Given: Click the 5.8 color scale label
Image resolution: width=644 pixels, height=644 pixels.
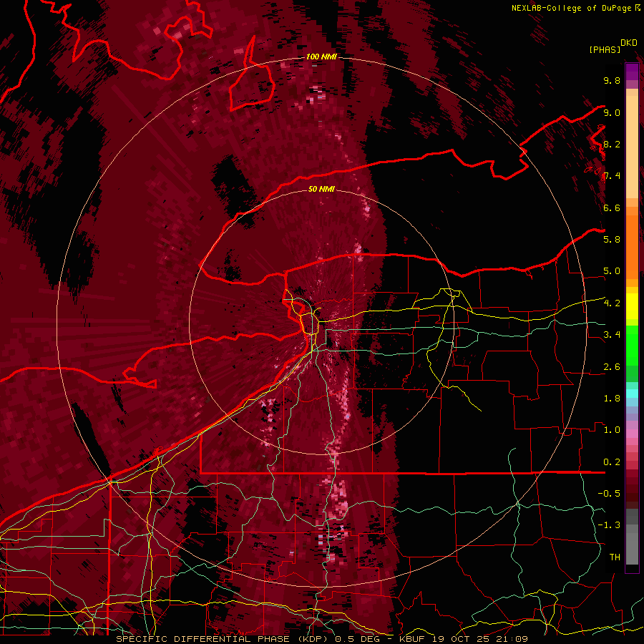Looking at the screenshot, I should click(x=612, y=240).
